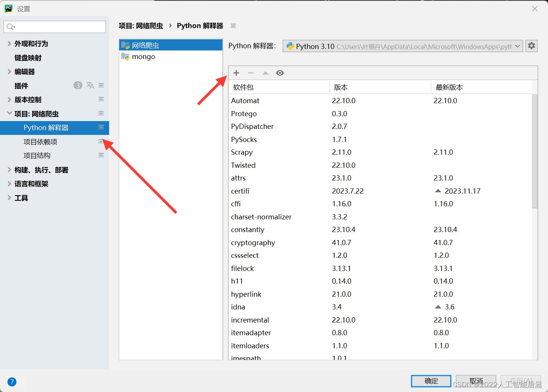
Task: Select the incremental package row
Action: pos(380,320)
